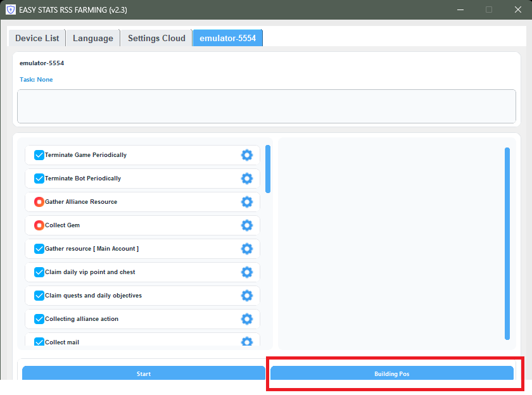Screen dimensions: 532x395
Task: Open settings gear for Gather resource Main Account
Action: pos(246,249)
